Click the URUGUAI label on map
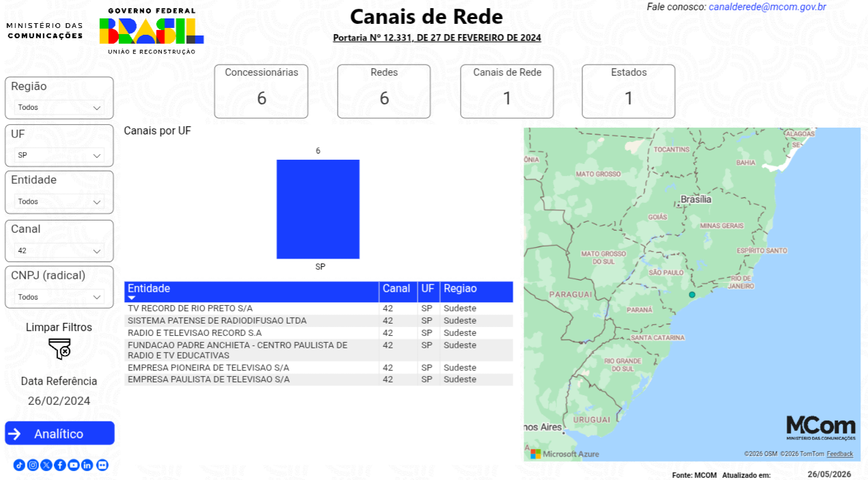This screenshot has height=480, width=868. coord(591,419)
